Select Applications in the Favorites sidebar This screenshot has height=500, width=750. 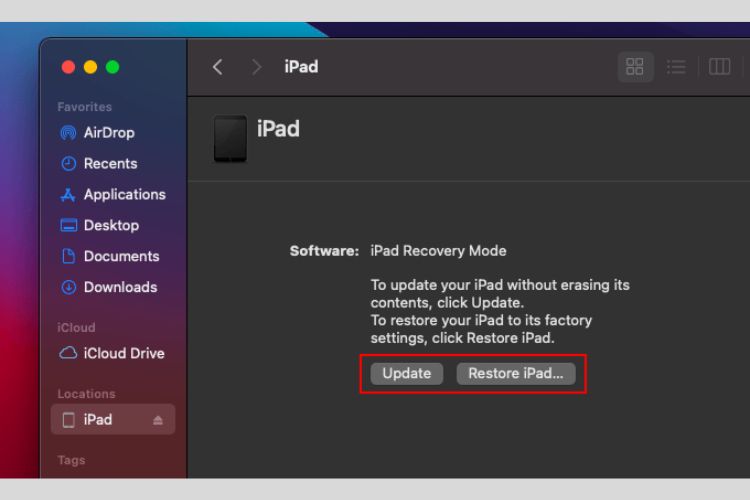coord(124,195)
